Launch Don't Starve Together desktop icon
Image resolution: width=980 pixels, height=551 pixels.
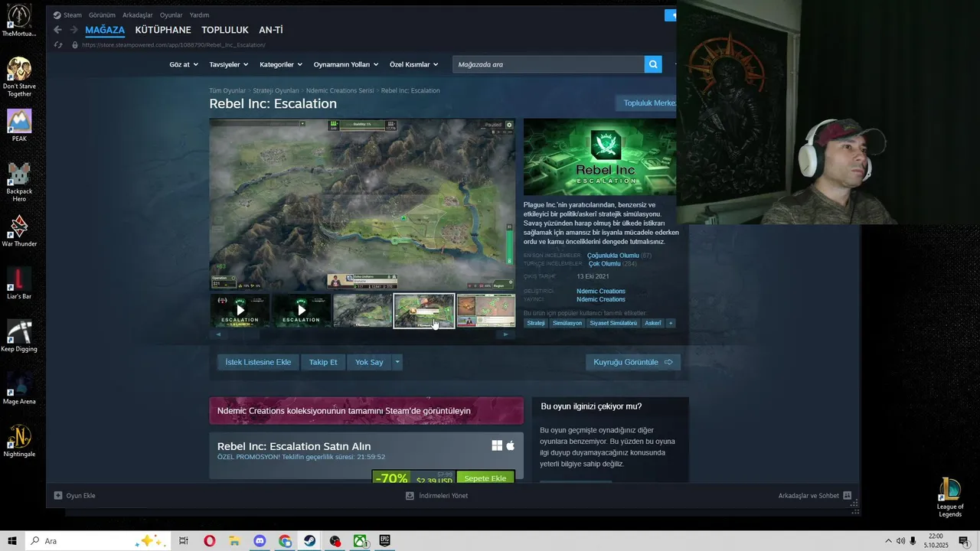19,77
